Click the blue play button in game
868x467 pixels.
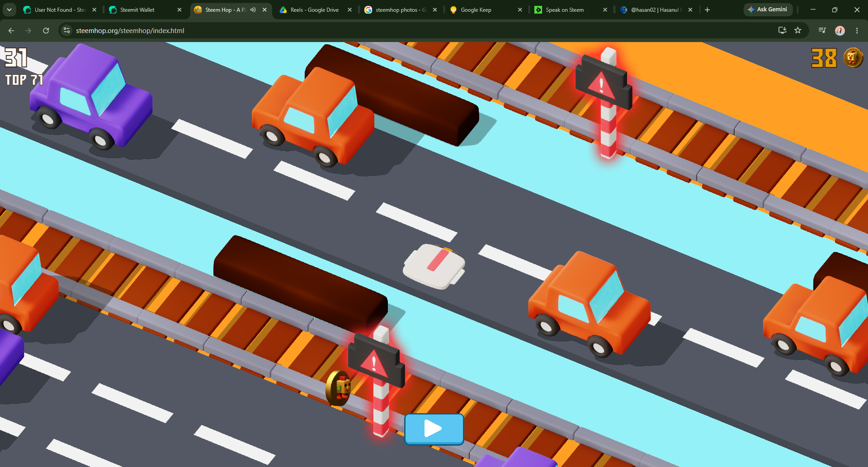click(434, 429)
